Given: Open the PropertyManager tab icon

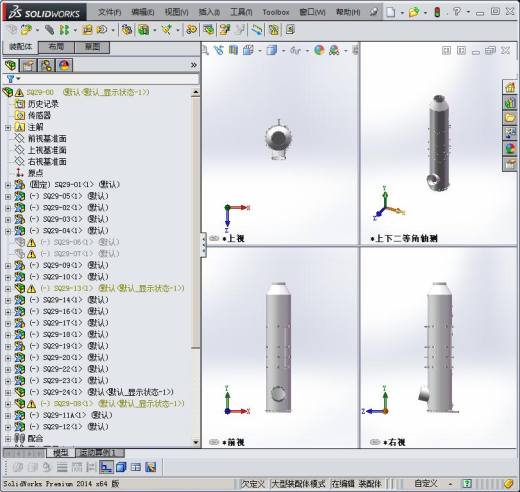Looking at the screenshot, I should 28,65.
